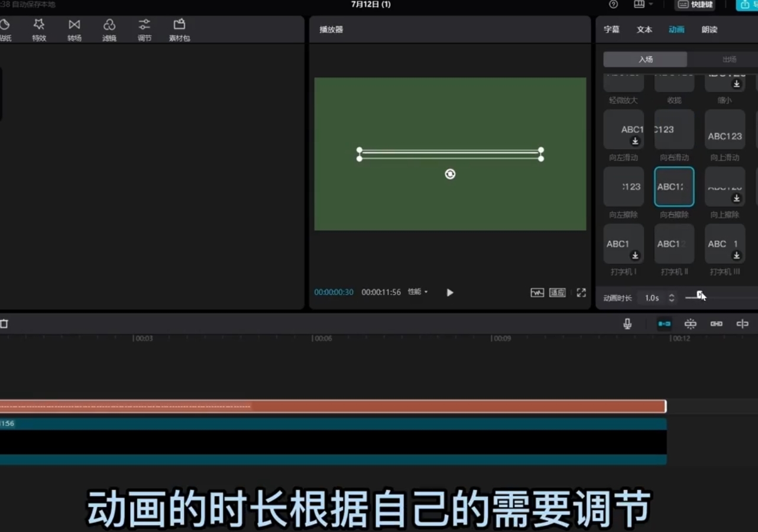
Task: Toggle the clip linkage button
Action: [716, 324]
